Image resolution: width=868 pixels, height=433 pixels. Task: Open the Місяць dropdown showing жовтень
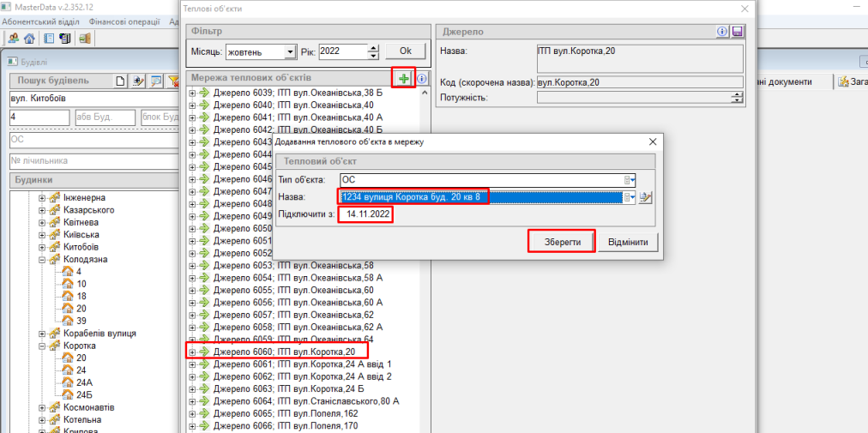tap(290, 51)
